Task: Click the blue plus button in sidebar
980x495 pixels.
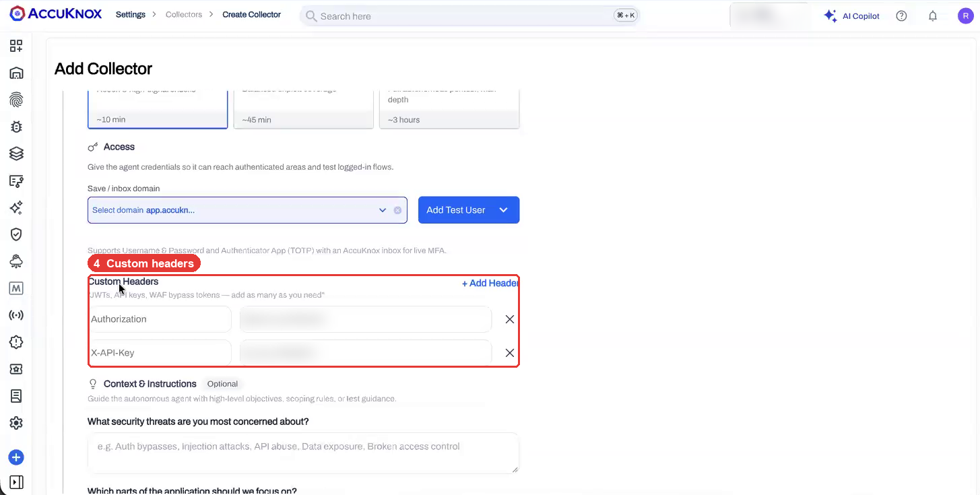Action: click(16, 458)
